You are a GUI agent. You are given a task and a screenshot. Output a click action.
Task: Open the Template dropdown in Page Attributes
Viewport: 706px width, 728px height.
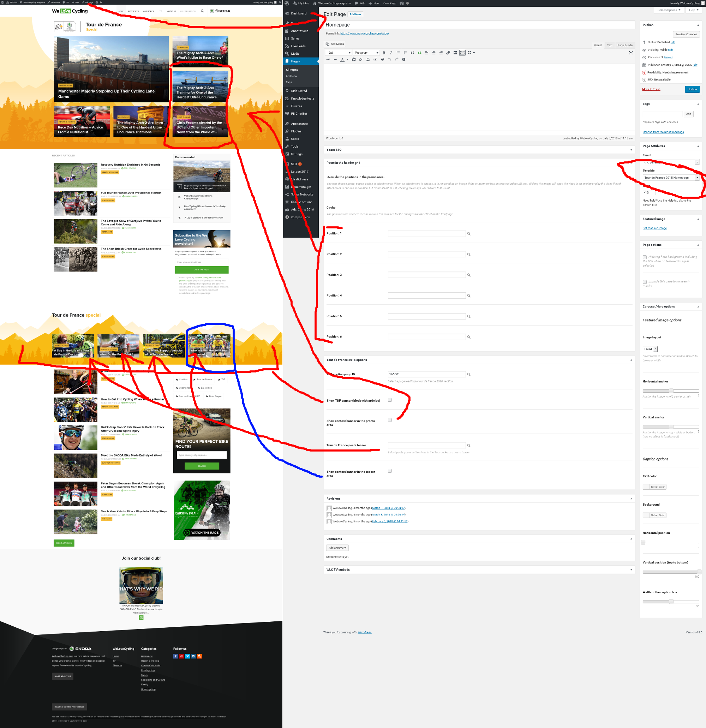pos(670,178)
